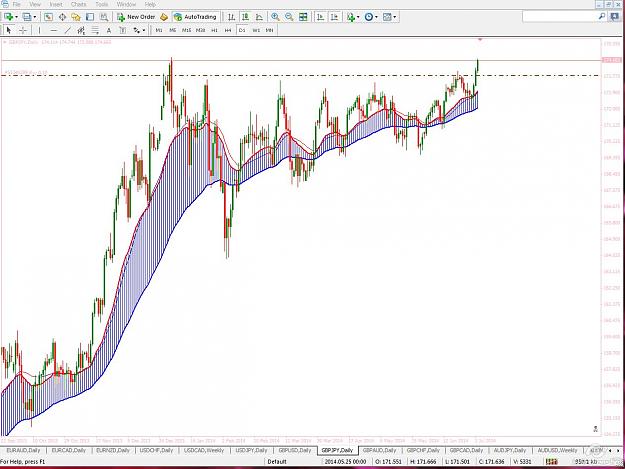625x469 pixels.
Task: Open the Arrows objects dropdown arrow
Action: [144, 31]
